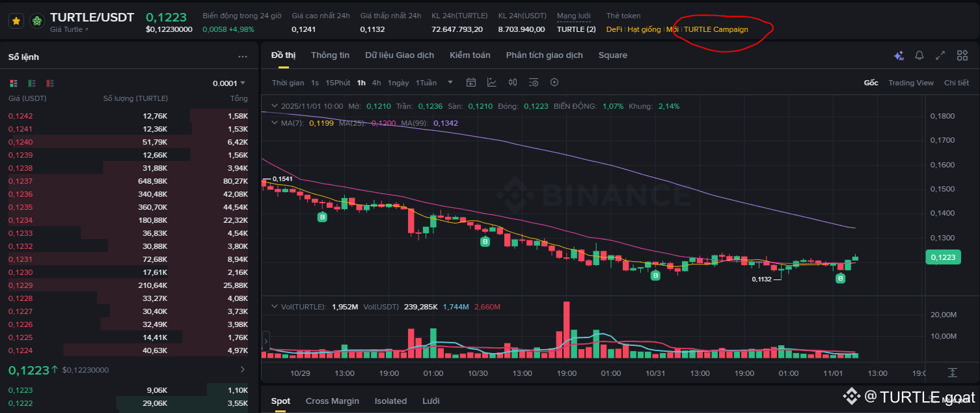Open the Square tab
This screenshot has height=413, width=980.
613,55
